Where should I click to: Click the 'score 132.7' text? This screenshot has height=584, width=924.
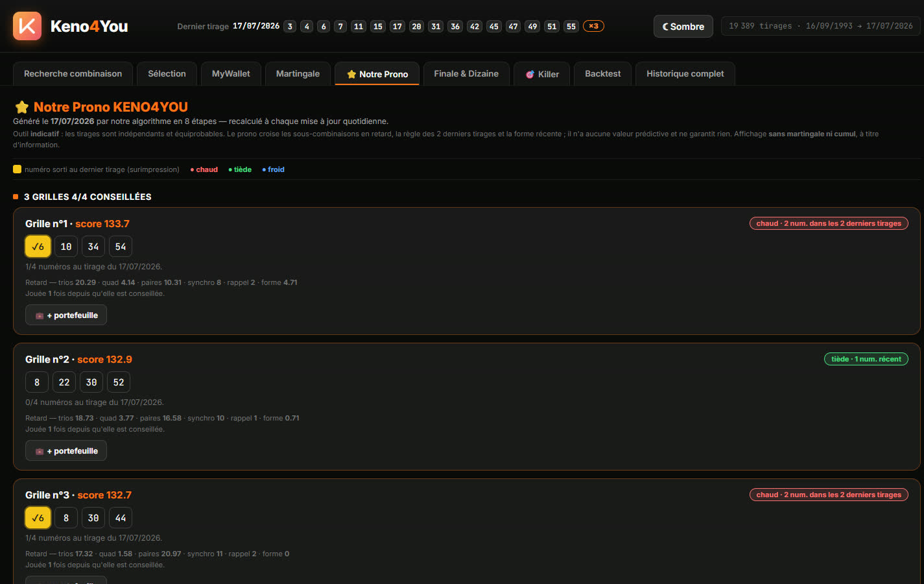[104, 495]
